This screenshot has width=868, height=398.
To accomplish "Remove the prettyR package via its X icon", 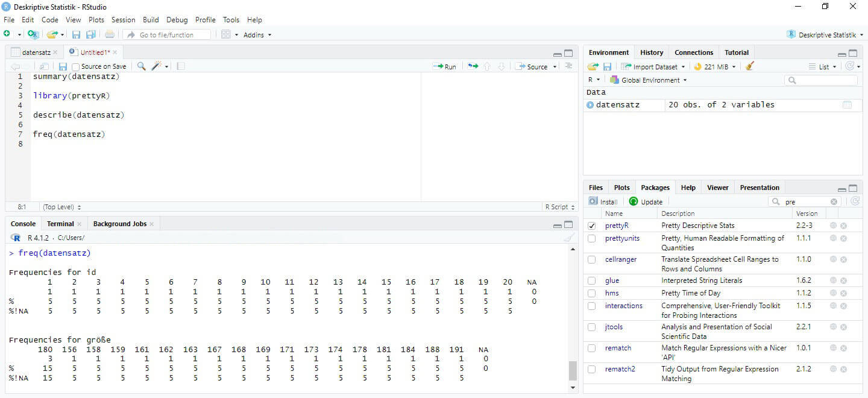I will (x=843, y=226).
